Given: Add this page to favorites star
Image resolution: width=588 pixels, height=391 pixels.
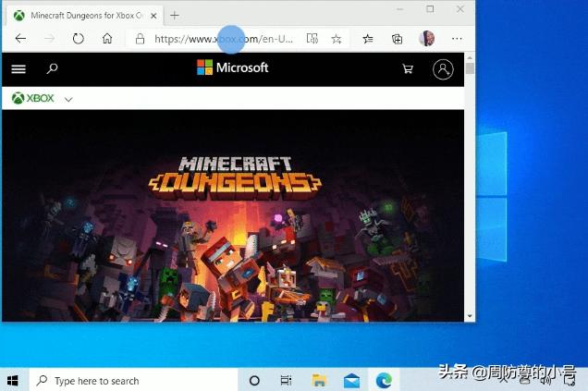Looking at the screenshot, I should 337,39.
